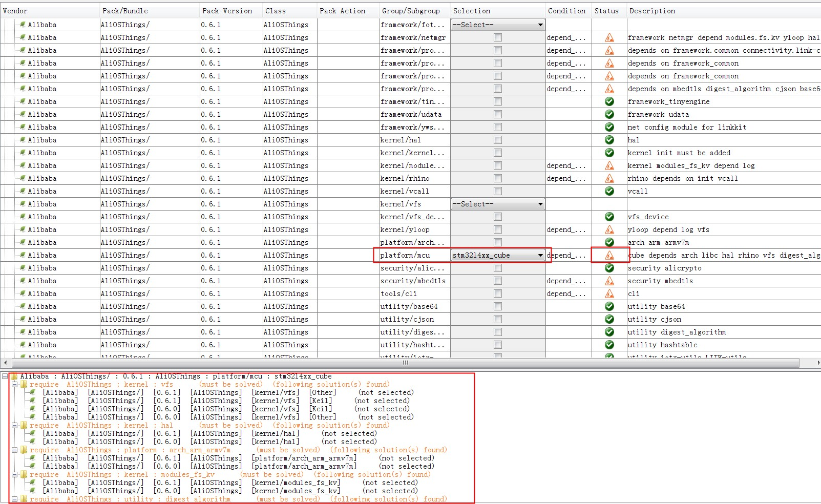The width and height of the screenshot is (821, 504).
Task: Click the warning status icon for platform/mcu
Action: tap(609, 255)
